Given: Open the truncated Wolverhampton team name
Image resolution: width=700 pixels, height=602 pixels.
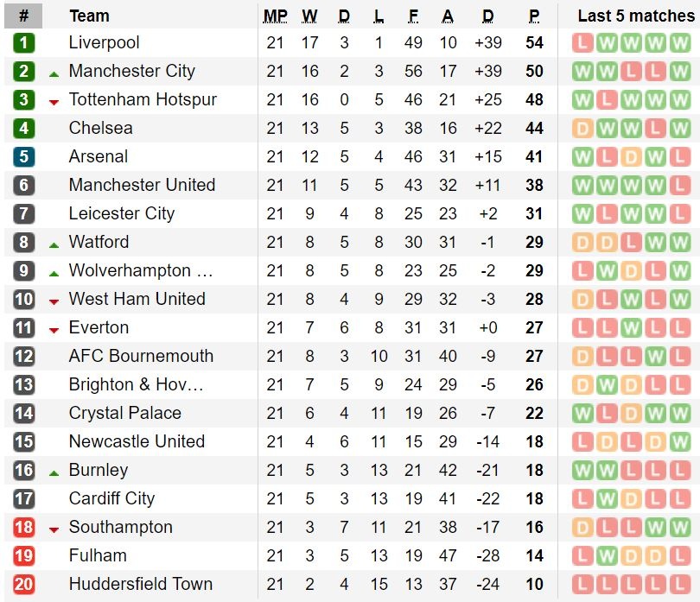Looking at the screenshot, I should click(141, 270).
